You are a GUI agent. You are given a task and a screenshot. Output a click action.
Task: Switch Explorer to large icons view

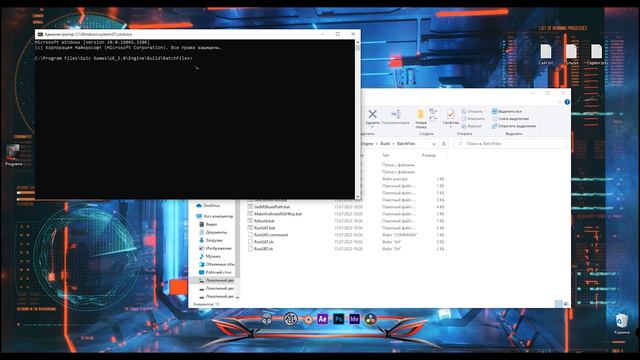566,304
